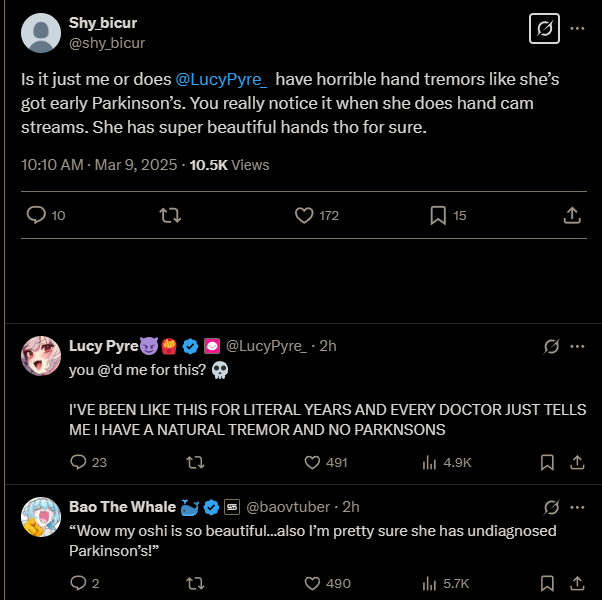
Task: Repost Lucy Pyre's reply
Action: (x=196, y=462)
